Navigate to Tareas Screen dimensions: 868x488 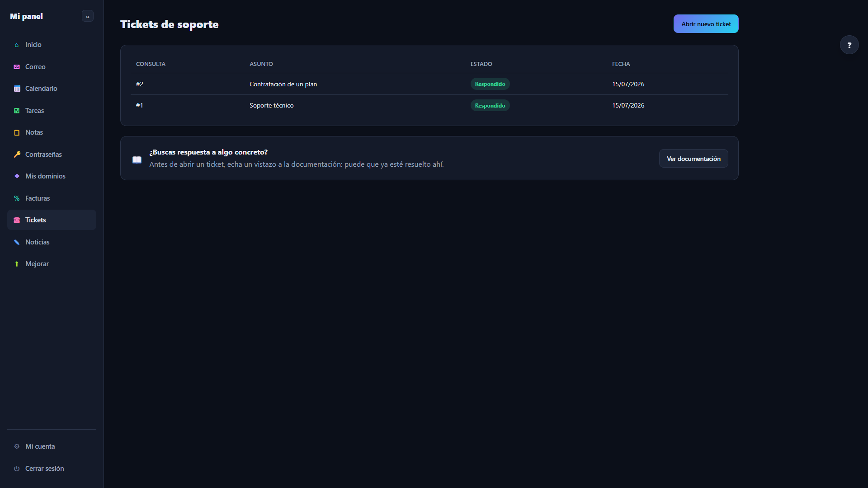point(52,111)
